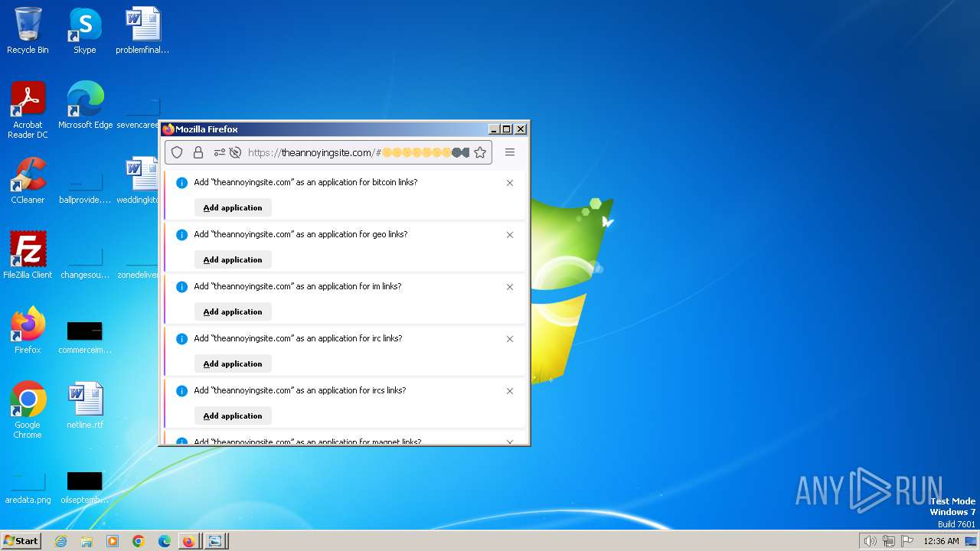Image resolution: width=980 pixels, height=551 pixels.
Task: Select the Acrobat Reader DC shortcut
Action: [x=28, y=110]
